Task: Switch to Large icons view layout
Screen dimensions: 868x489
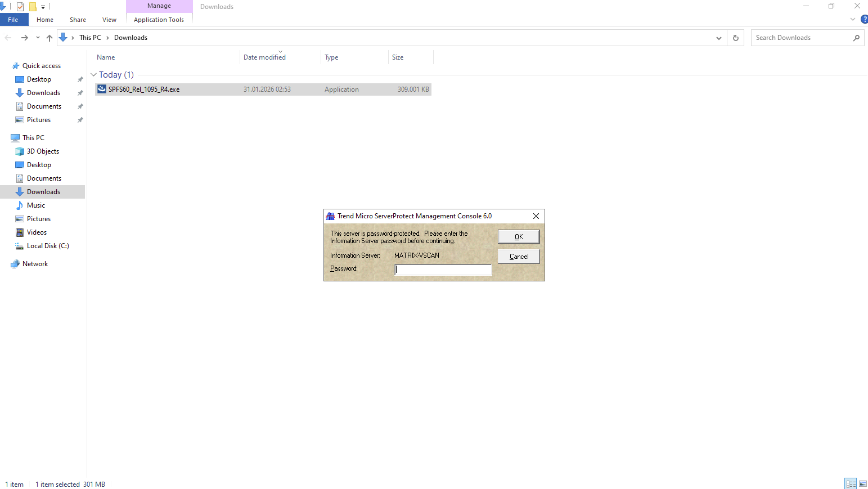Action: click(x=862, y=484)
